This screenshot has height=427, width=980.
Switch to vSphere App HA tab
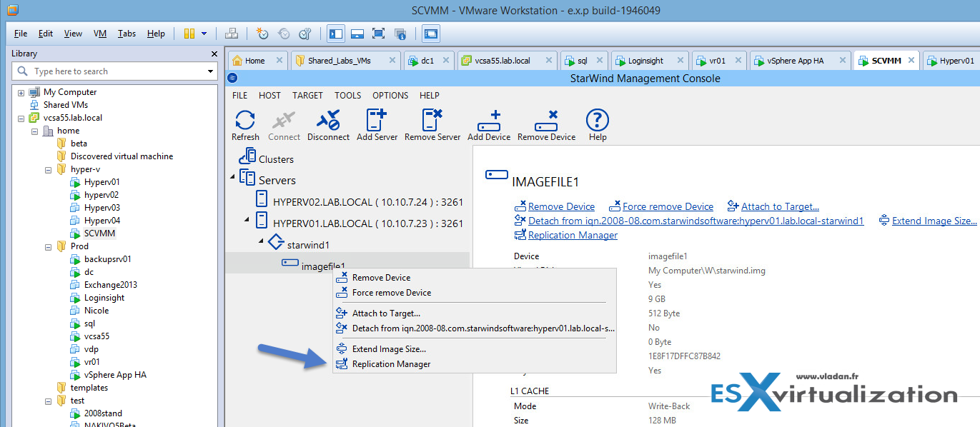[795, 61]
